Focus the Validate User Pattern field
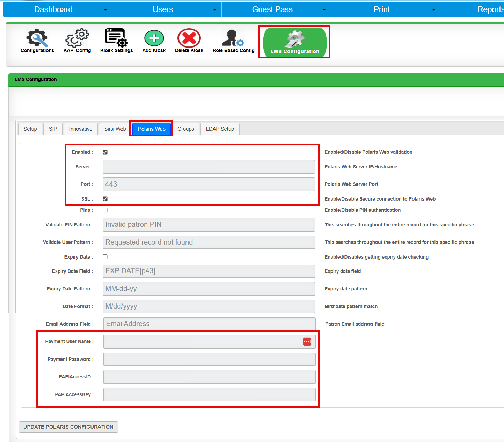504x442 pixels. click(x=209, y=242)
